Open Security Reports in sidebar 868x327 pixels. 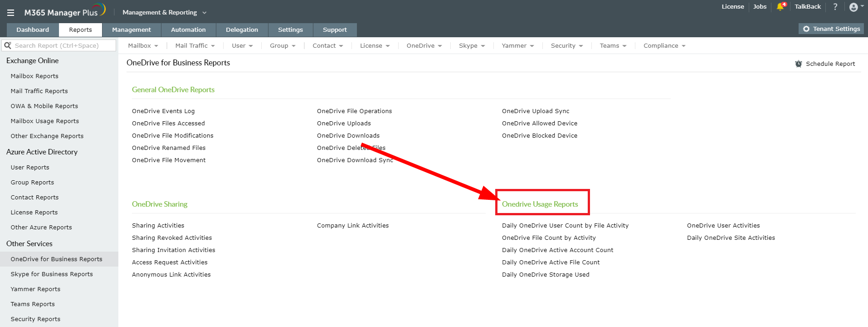click(35, 319)
